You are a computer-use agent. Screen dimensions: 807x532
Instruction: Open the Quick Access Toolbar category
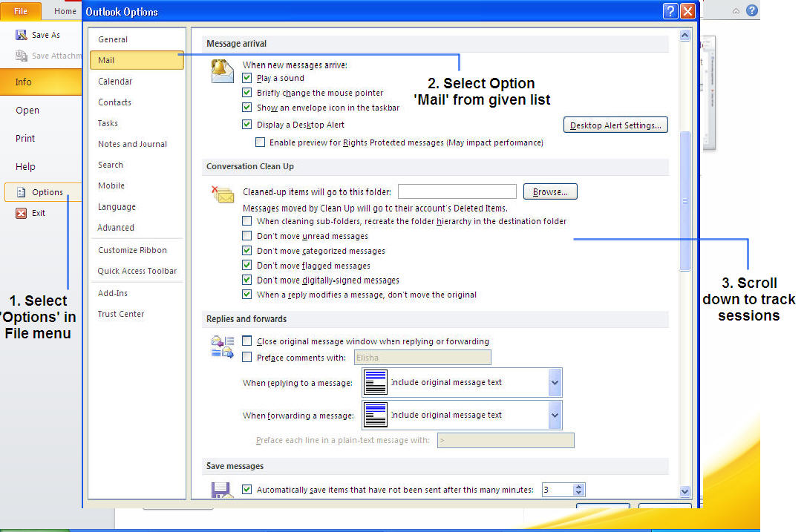137,271
